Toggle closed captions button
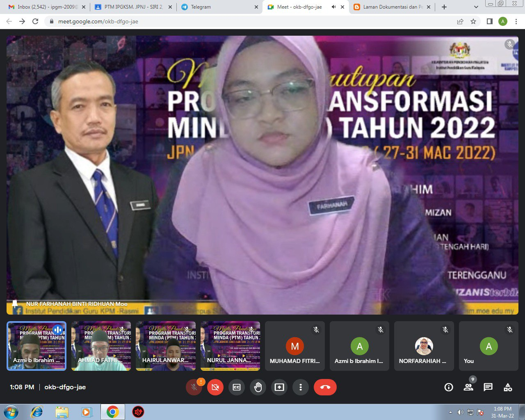The width and height of the screenshot is (525, 420). coord(237,387)
